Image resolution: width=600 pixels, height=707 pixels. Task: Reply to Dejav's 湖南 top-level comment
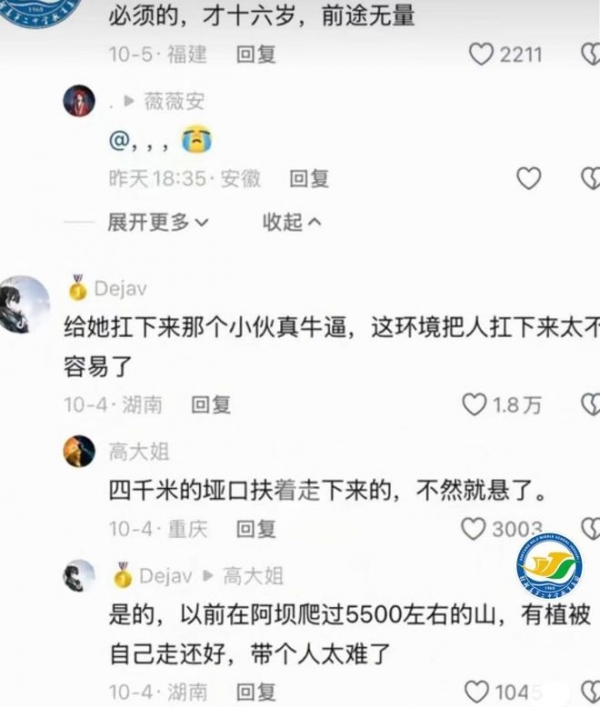coord(211,405)
